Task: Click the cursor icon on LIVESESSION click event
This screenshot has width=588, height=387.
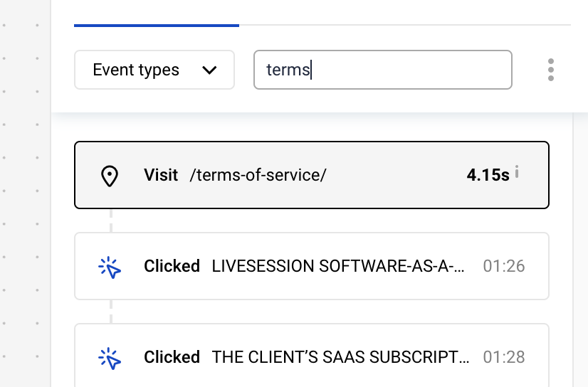Action: [110, 267]
